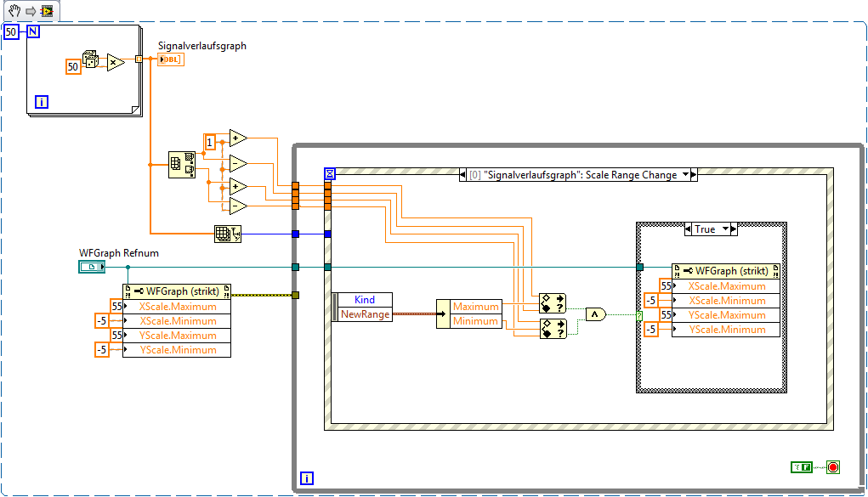
Task: Select XScale.Maximum in True case property node
Action: click(x=726, y=285)
